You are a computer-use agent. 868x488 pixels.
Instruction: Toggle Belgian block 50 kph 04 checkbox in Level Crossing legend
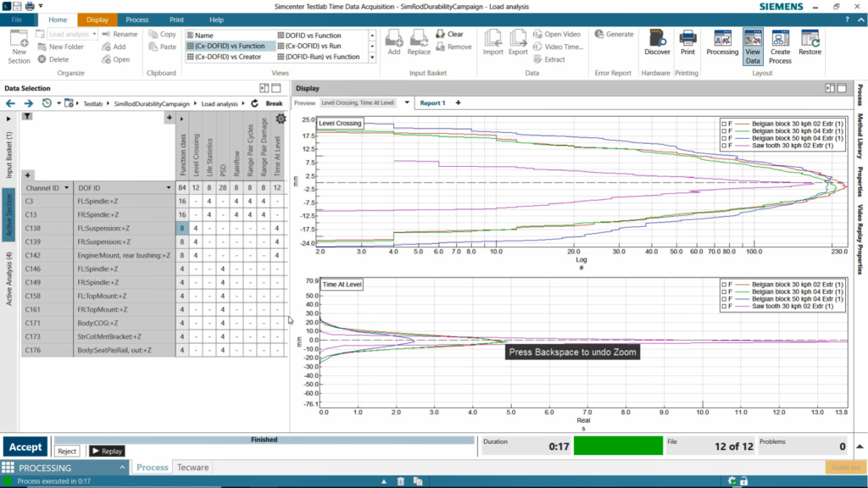coord(723,138)
